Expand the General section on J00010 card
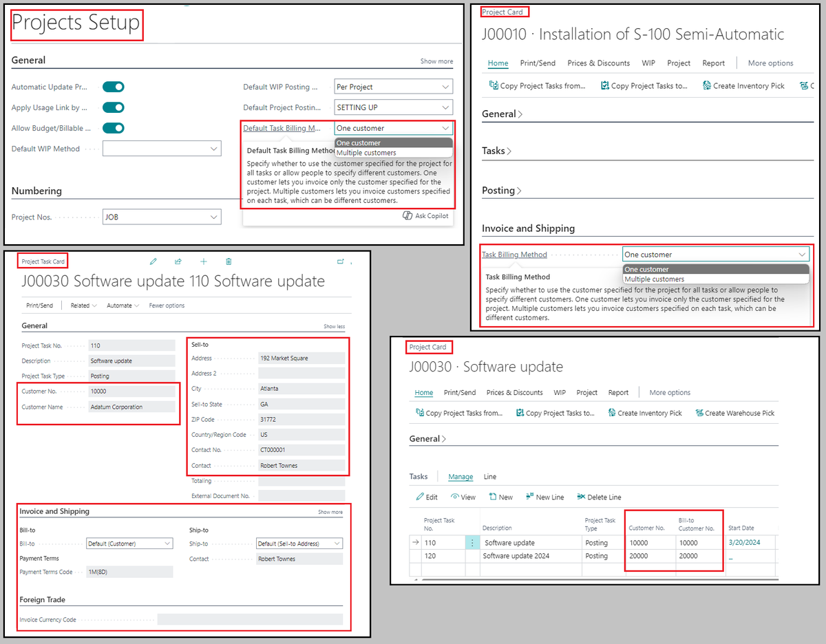The image size is (826, 644). [x=502, y=114]
